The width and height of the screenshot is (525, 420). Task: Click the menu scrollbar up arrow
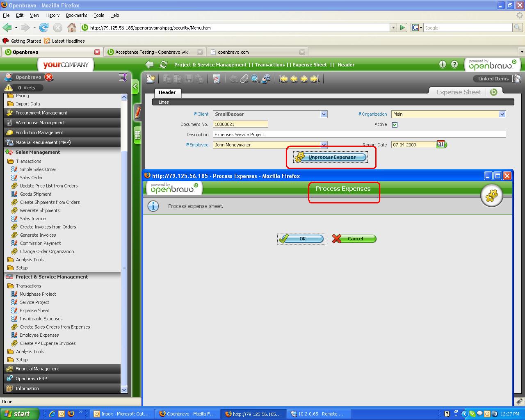pyautogui.click(x=124, y=97)
